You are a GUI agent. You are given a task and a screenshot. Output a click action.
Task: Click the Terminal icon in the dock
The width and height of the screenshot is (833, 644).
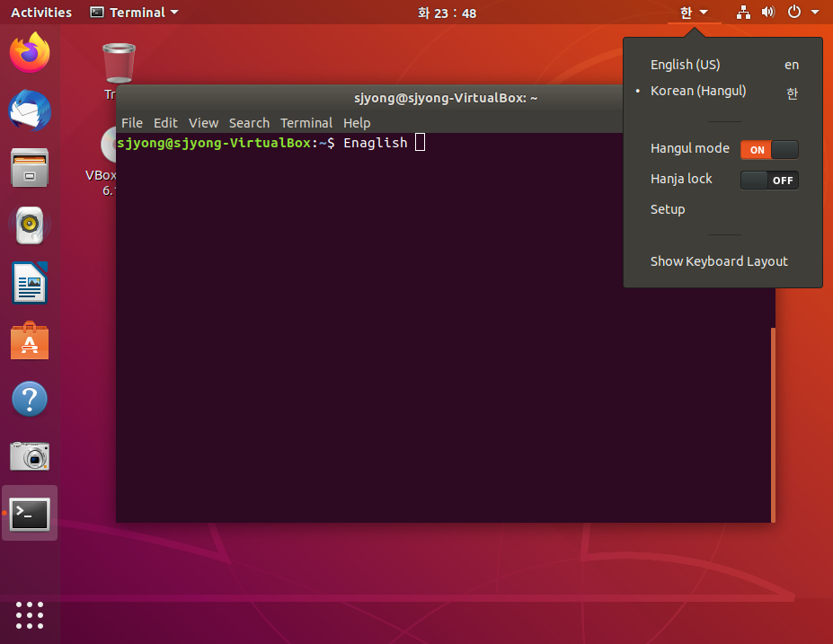coord(30,514)
